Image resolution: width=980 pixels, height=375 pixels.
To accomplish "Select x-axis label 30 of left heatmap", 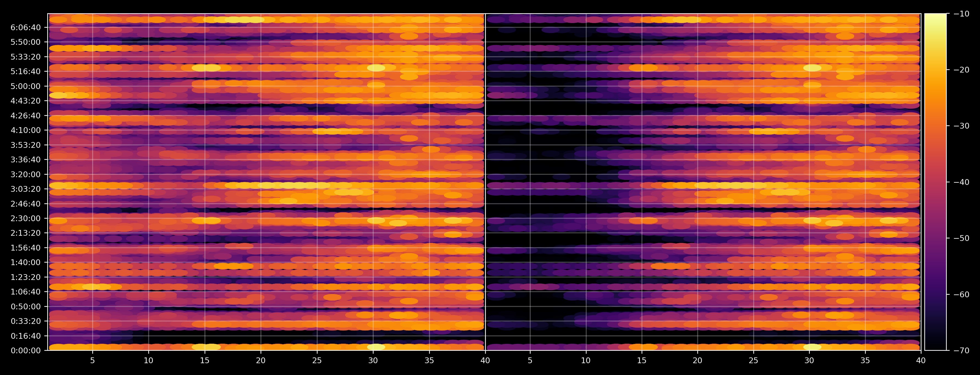I will click(373, 360).
